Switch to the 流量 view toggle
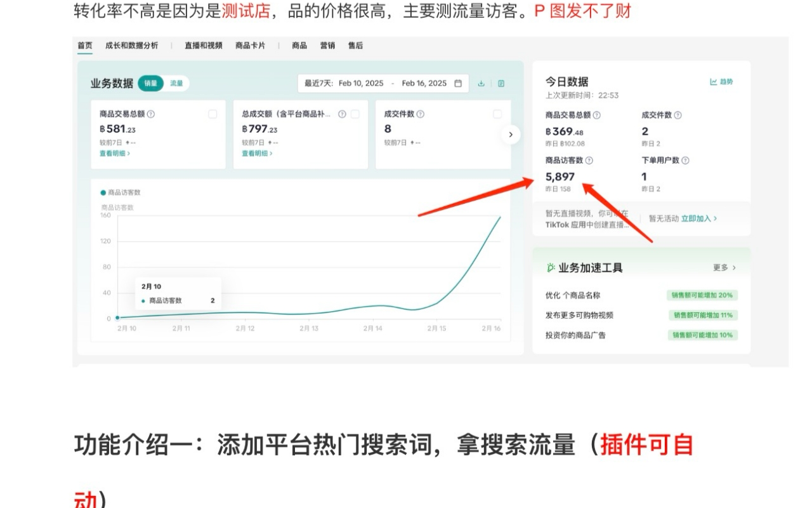Screen dimensions: 812x508 click(x=176, y=83)
